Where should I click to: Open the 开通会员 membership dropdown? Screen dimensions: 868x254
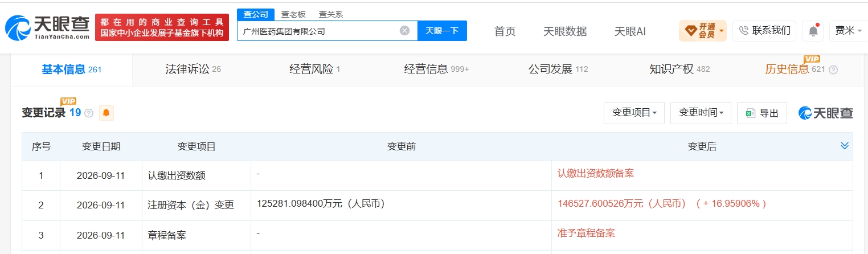pos(702,31)
